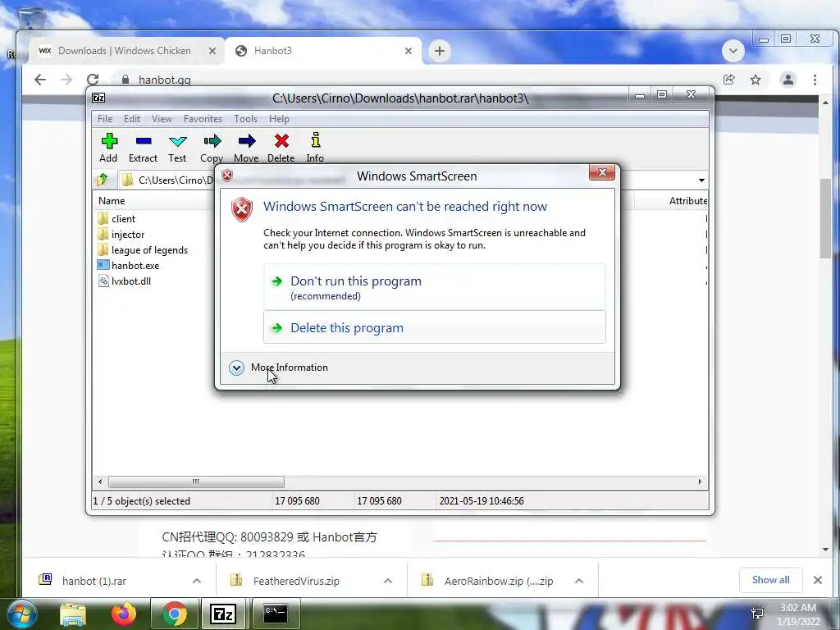Close the Chrome downloads bar
The height and width of the screenshot is (630, 840).
[x=818, y=580]
